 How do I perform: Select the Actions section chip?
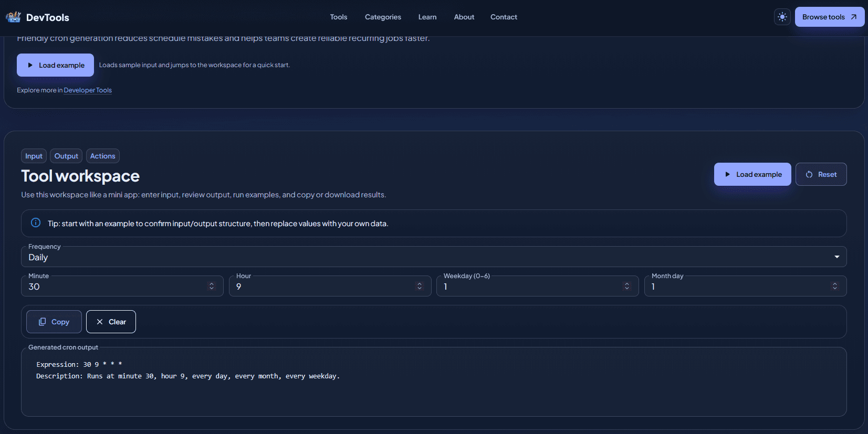tap(102, 156)
